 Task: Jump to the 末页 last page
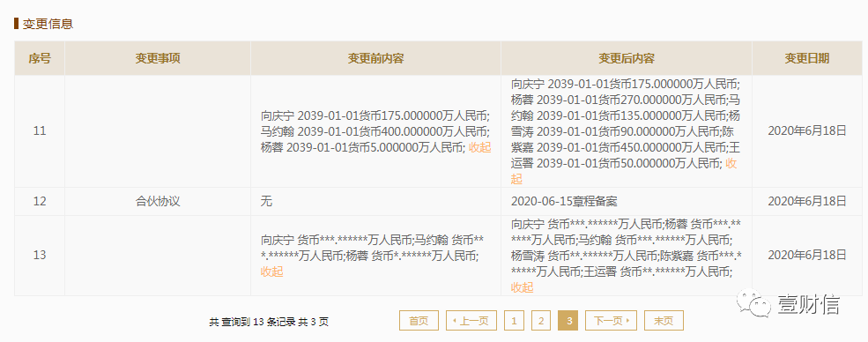(x=664, y=321)
